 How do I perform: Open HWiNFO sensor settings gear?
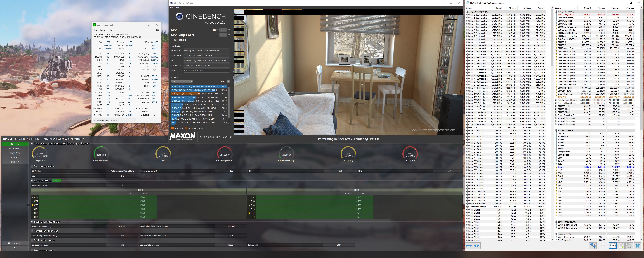pyautogui.click(x=629, y=245)
